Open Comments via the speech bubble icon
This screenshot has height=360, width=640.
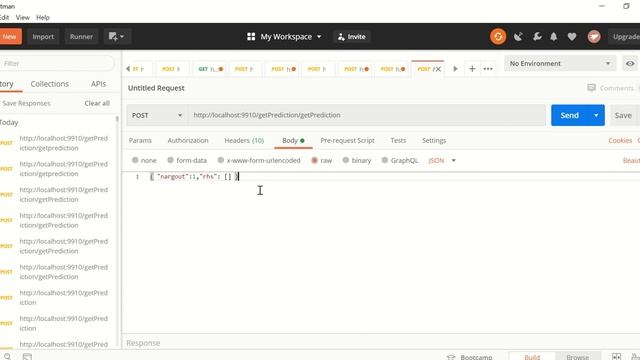[x=591, y=88]
